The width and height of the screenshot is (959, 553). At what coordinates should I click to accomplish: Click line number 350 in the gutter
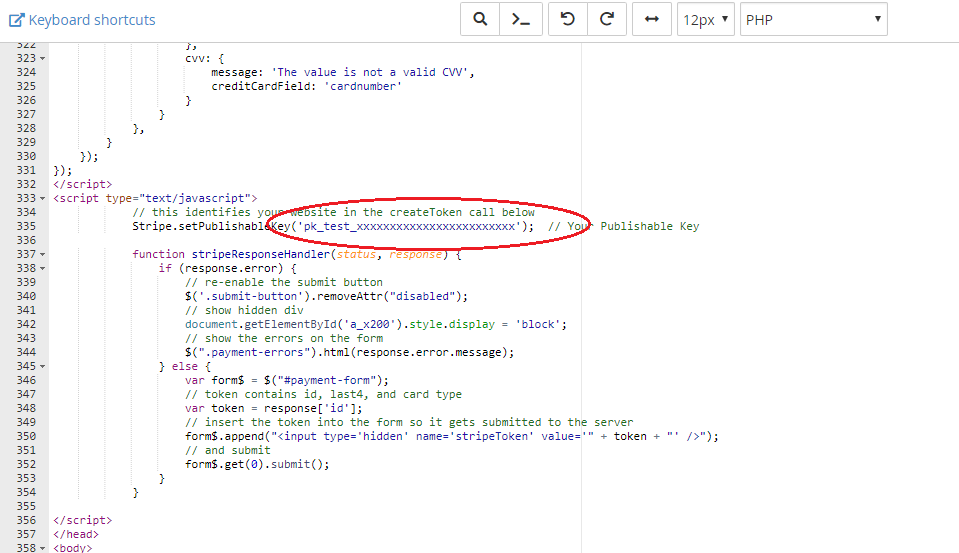pyautogui.click(x=26, y=436)
